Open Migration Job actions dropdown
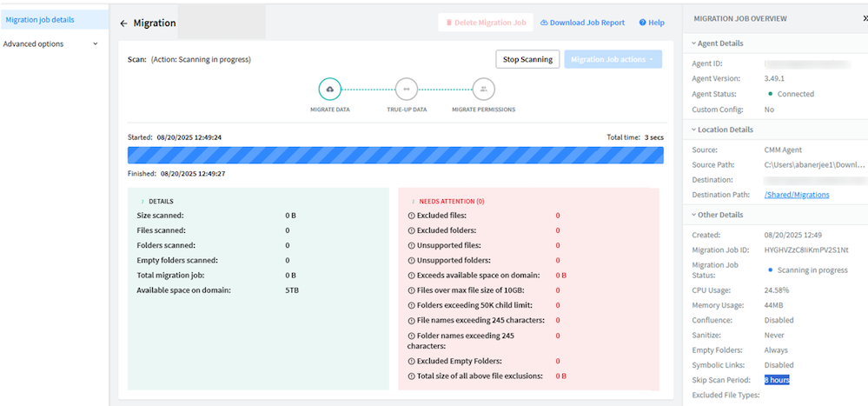Viewport: 868px width, 406px height. [x=613, y=59]
